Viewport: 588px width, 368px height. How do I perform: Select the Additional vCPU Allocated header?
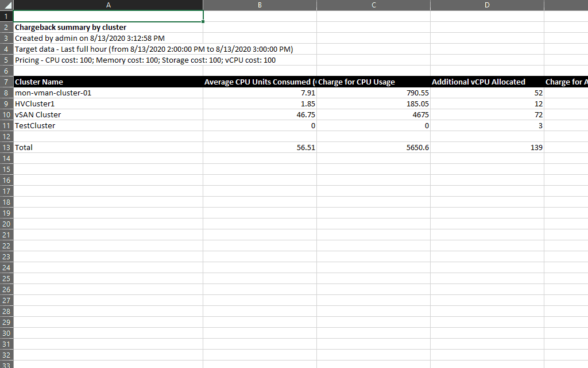(487, 82)
